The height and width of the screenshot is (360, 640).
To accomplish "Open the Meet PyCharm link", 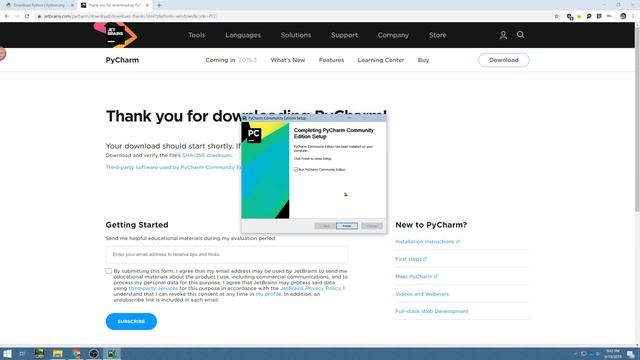I will (416, 276).
